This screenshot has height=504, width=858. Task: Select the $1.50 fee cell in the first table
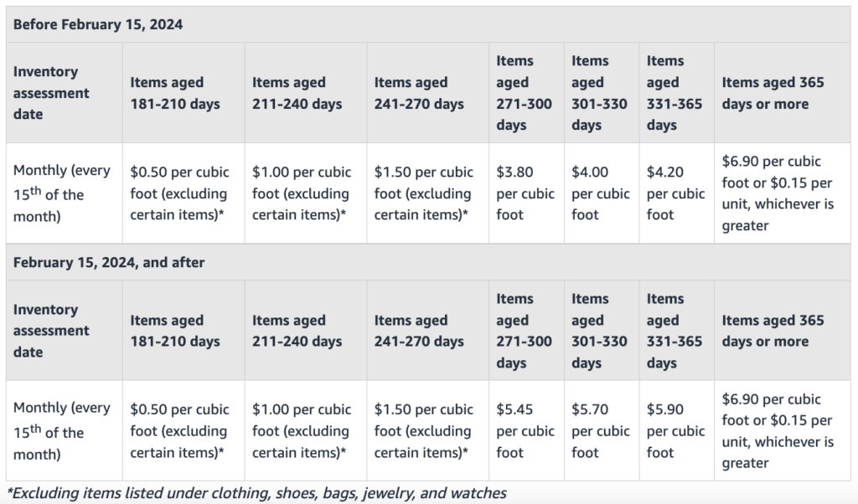[x=424, y=193]
